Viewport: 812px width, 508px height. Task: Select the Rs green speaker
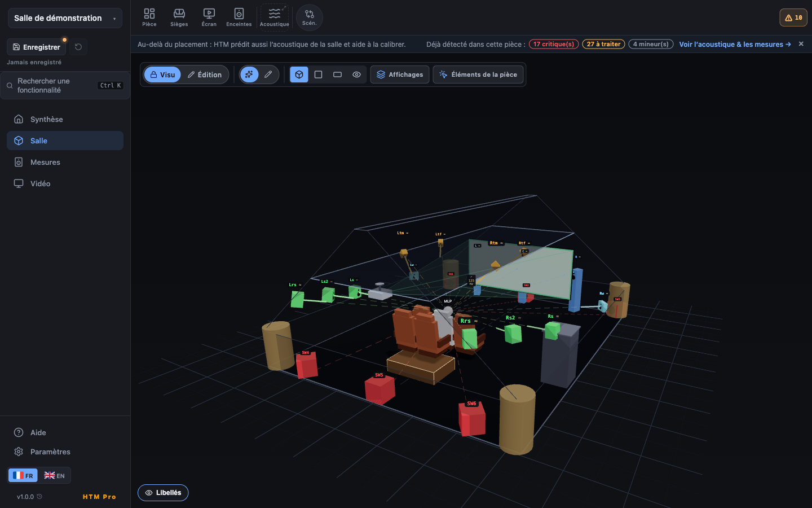coord(552,330)
